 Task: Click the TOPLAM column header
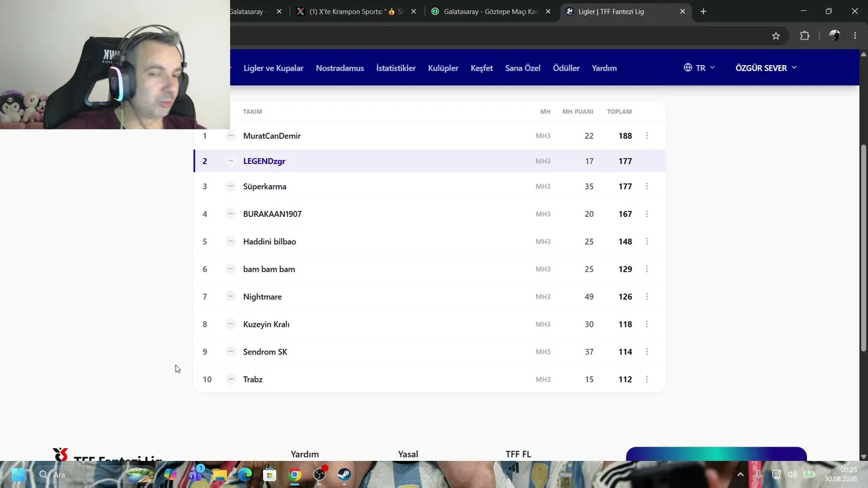tap(619, 112)
